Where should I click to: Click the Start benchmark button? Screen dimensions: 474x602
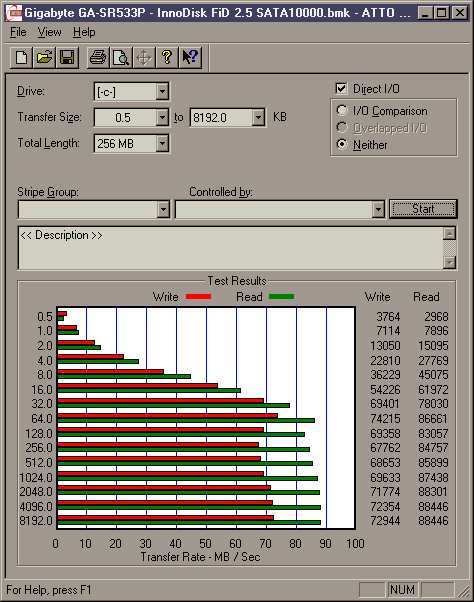pyautogui.click(x=423, y=209)
